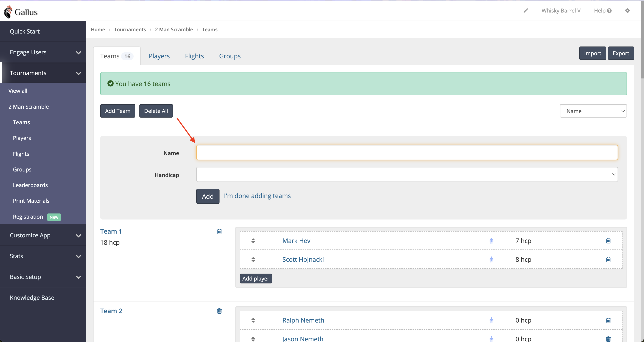Open Scott Hojnacki player link
This screenshot has width=644, height=342.
(303, 259)
